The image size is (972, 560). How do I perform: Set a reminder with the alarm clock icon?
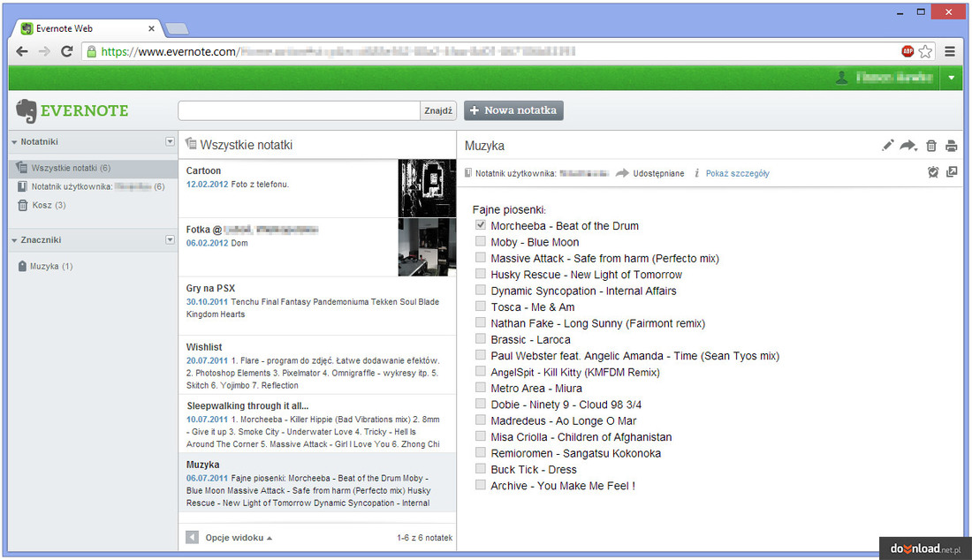pyautogui.click(x=933, y=172)
